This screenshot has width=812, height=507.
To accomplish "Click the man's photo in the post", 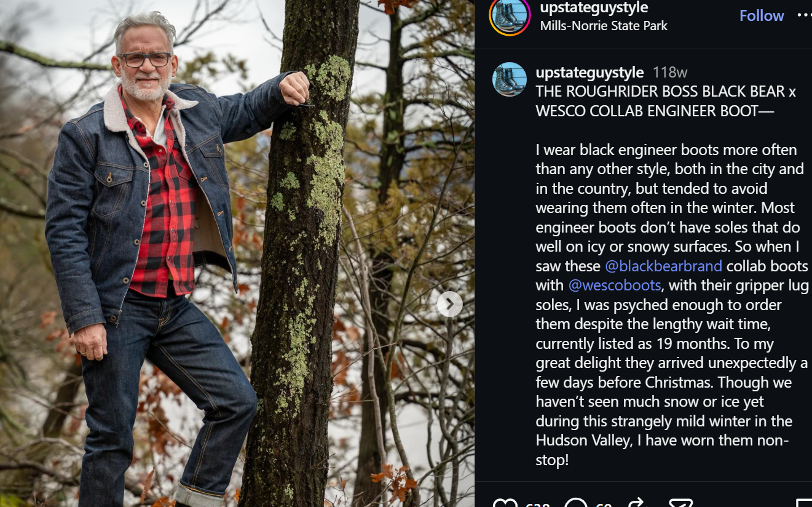I will [237, 253].
